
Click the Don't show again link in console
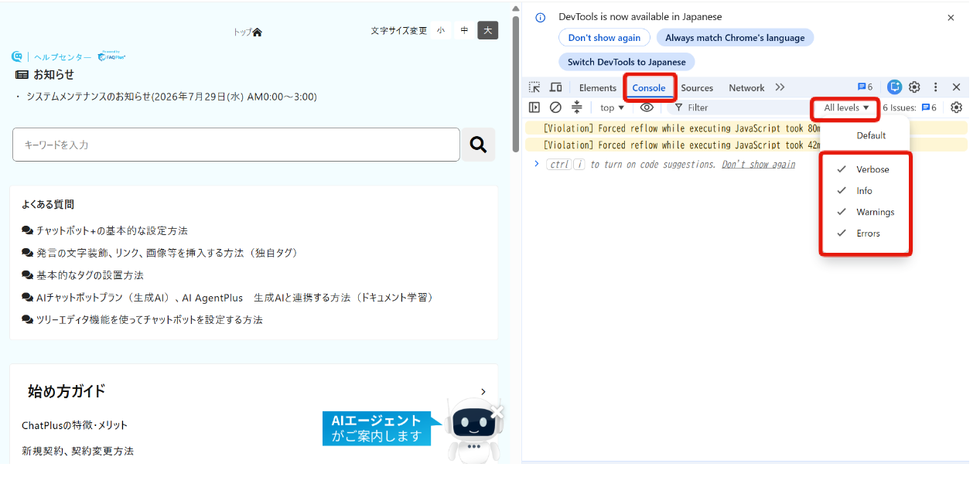(x=758, y=165)
